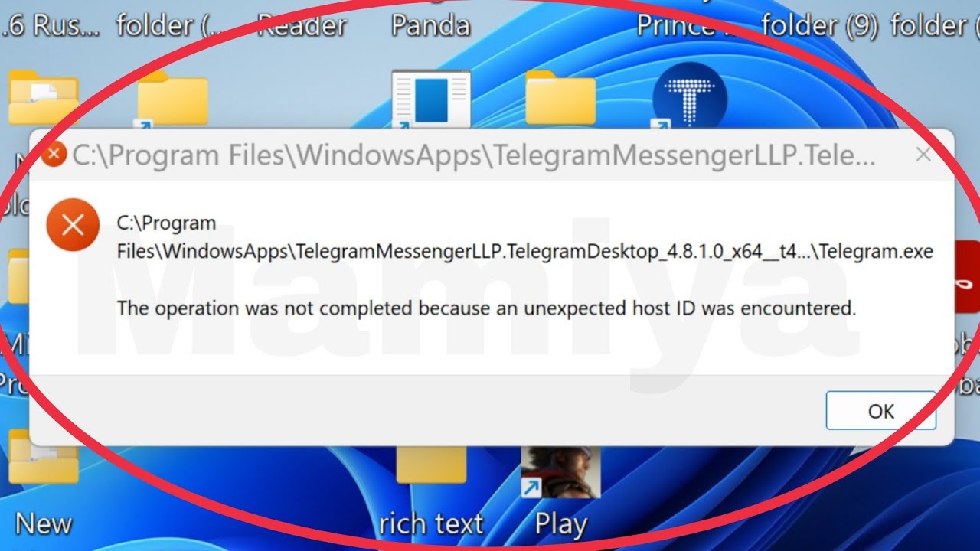The height and width of the screenshot is (551, 980).
Task: Click the folder (9) desktop label
Action: [x=819, y=26]
